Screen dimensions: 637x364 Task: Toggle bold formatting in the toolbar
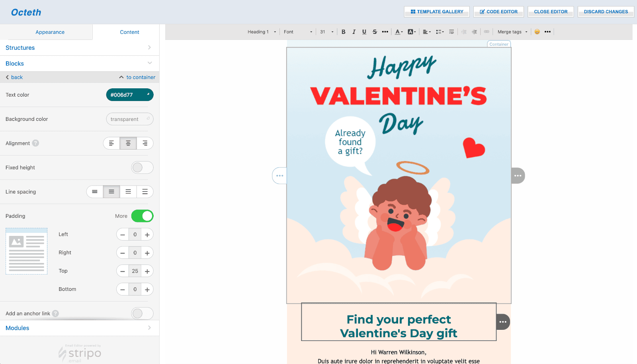(x=343, y=32)
